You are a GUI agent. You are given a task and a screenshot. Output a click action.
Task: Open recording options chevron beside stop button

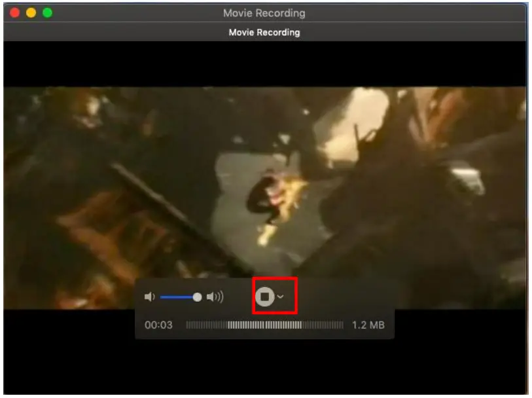(280, 297)
